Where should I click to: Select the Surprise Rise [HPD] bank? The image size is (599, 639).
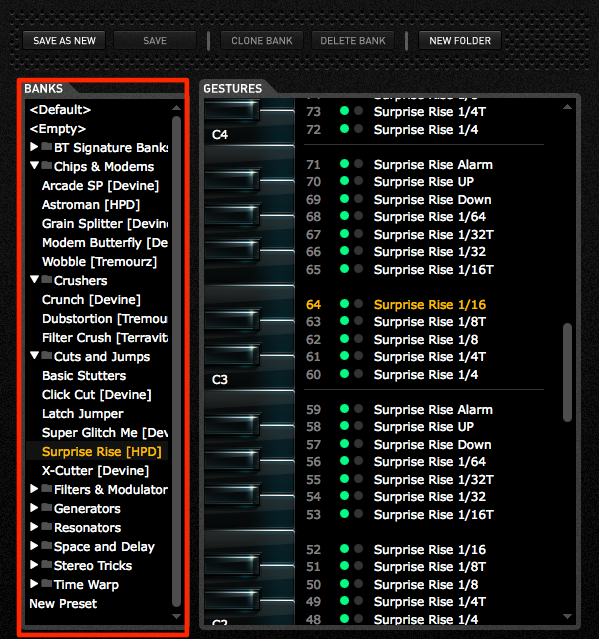(101, 452)
